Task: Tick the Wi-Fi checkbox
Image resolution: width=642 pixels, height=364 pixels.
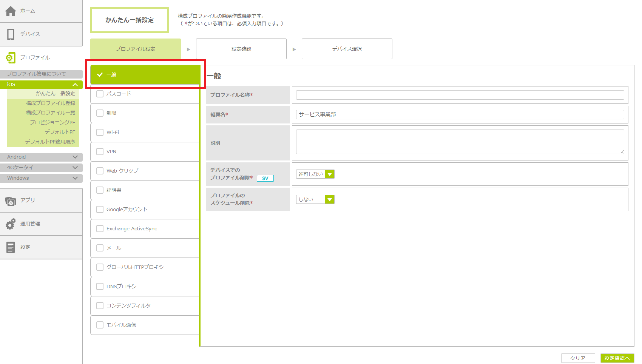Action: click(100, 133)
